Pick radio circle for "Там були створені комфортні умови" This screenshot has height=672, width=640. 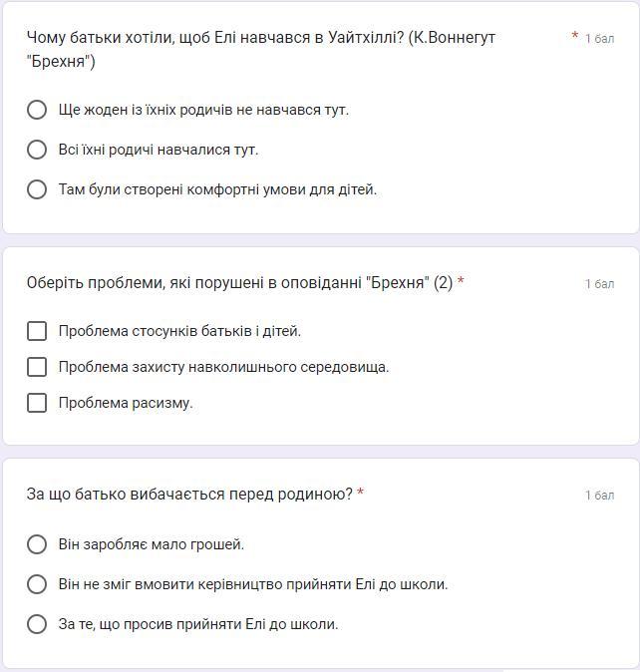(37, 189)
